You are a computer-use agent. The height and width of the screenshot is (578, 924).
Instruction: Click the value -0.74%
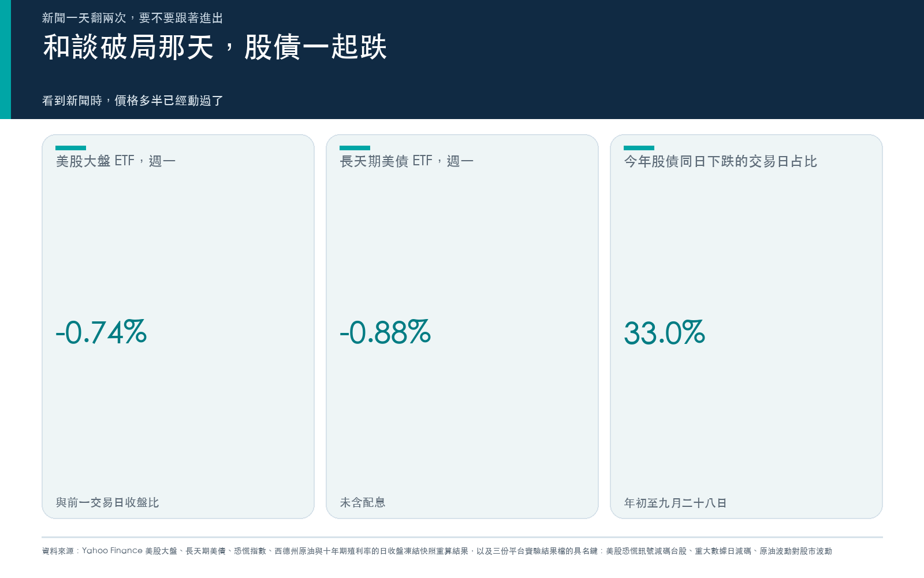point(101,332)
